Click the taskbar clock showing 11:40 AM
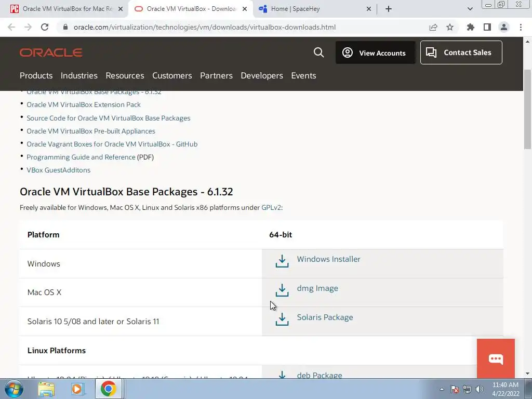 click(505, 389)
